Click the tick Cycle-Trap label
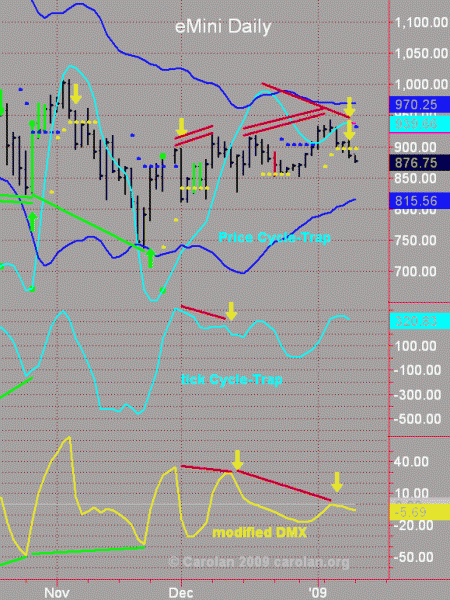Screen dimensions: 450x600 (232, 380)
